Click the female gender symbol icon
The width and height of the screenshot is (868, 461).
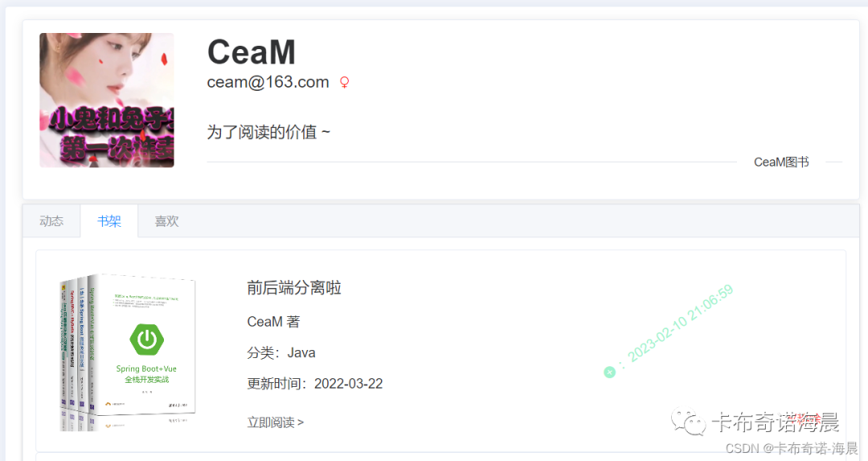pos(344,83)
